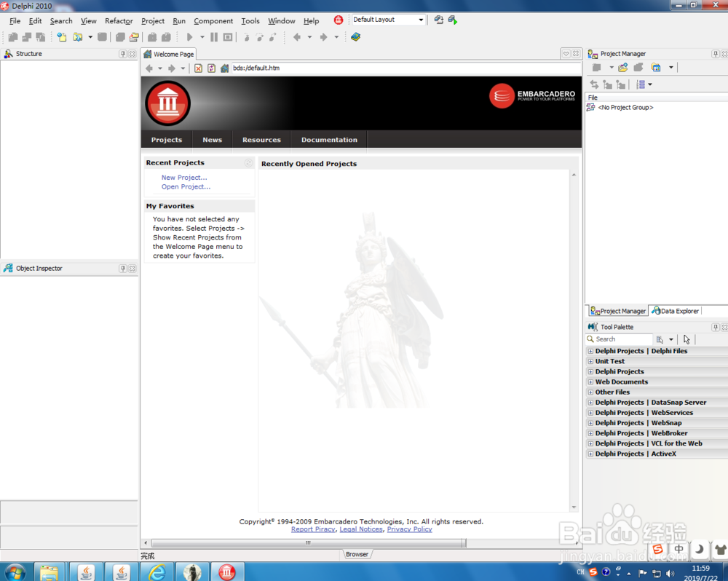
Task: Click the horizontal scrollbar under Welcome Page
Action: (308, 542)
